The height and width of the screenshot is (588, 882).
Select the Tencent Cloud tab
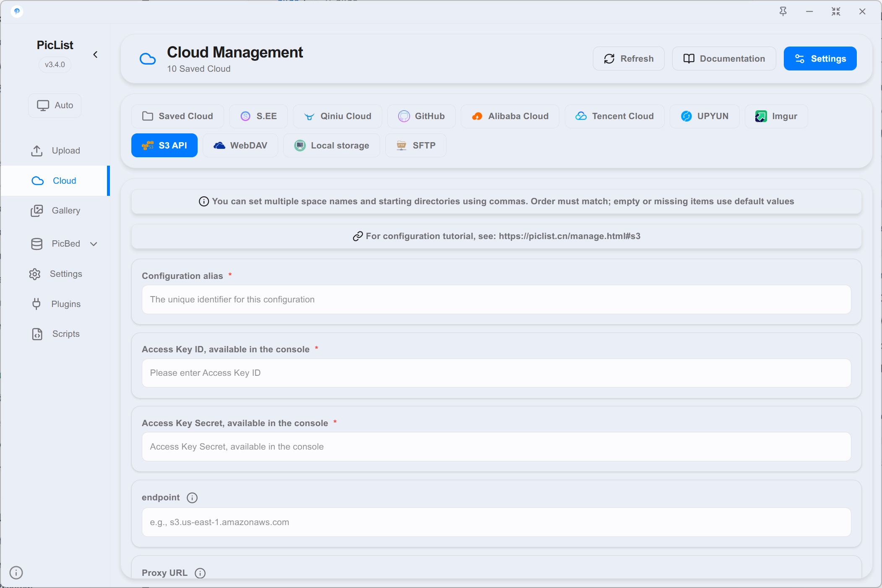(x=615, y=116)
